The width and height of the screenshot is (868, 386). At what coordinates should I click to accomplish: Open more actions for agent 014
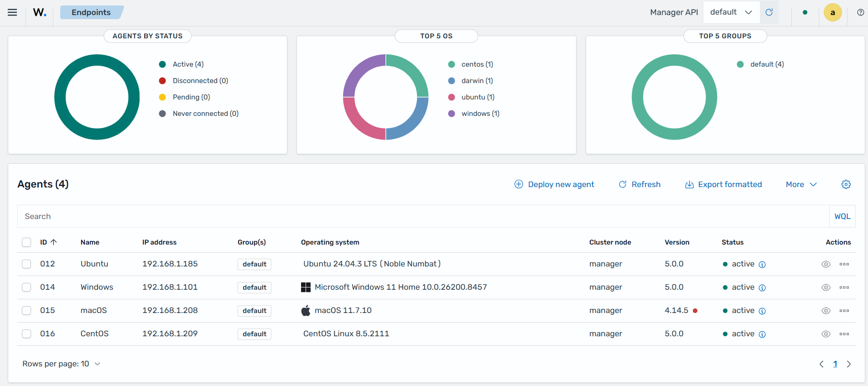(x=844, y=287)
